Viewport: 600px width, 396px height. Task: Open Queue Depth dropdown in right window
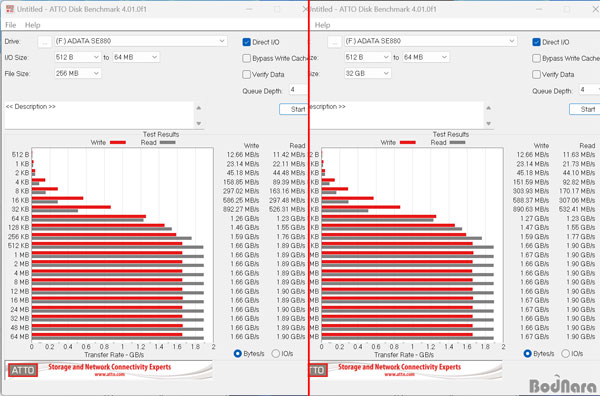pyautogui.click(x=589, y=90)
